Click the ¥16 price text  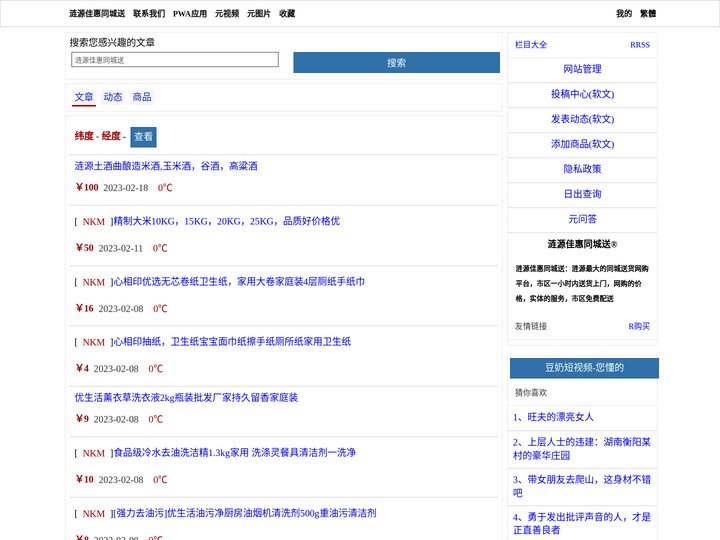tap(84, 308)
